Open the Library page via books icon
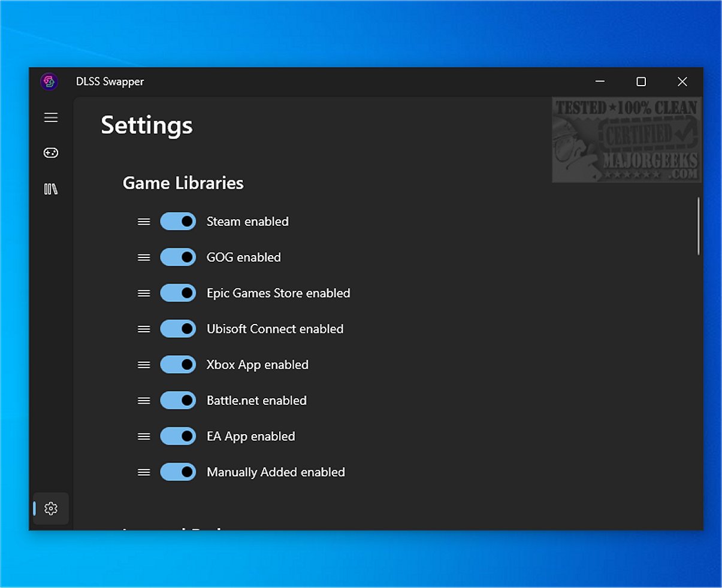Screen dimensions: 722x588 pos(51,189)
